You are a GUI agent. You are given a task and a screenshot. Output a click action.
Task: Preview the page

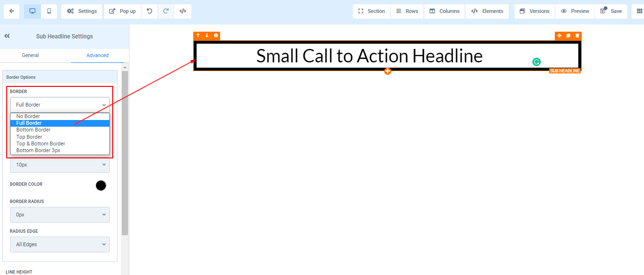tap(575, 11)
